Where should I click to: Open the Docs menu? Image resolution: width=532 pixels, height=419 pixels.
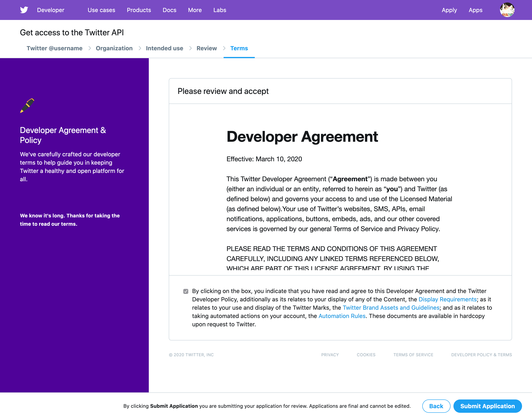click(169, 10)
